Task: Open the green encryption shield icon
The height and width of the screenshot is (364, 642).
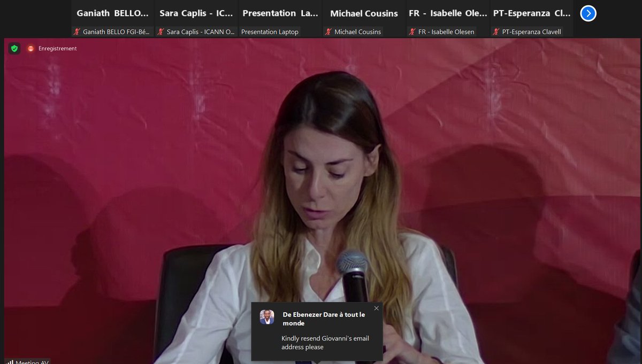Action: click(14, 49)
